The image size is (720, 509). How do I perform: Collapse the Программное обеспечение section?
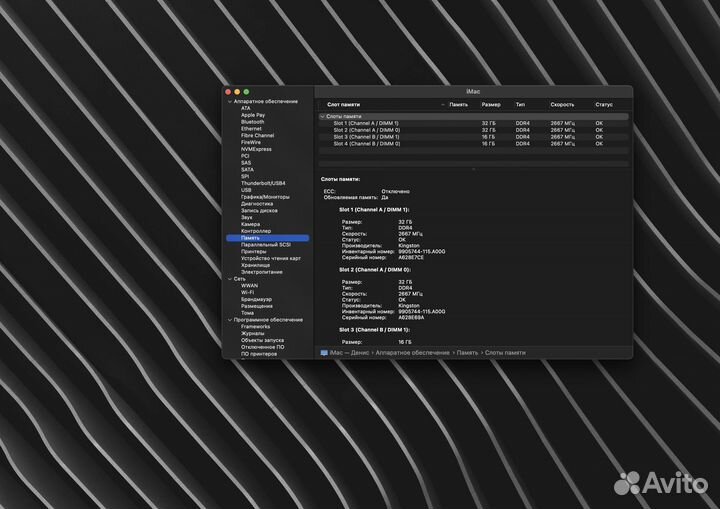pos(229,319)
